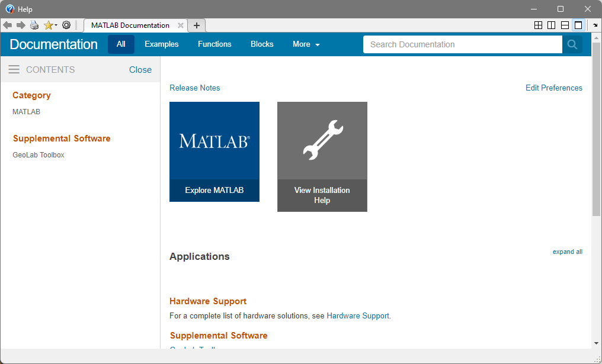
Task: Click the Applications section heading
Action: coord(200,256)
